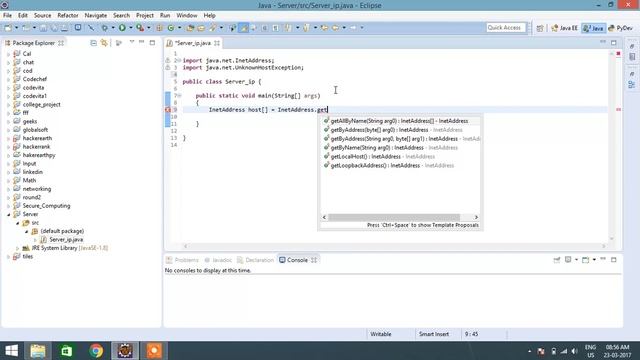Click the Collapse All icon in Package Explorer
The width and height of the screenshot is (640, 360).
(93, 43)
